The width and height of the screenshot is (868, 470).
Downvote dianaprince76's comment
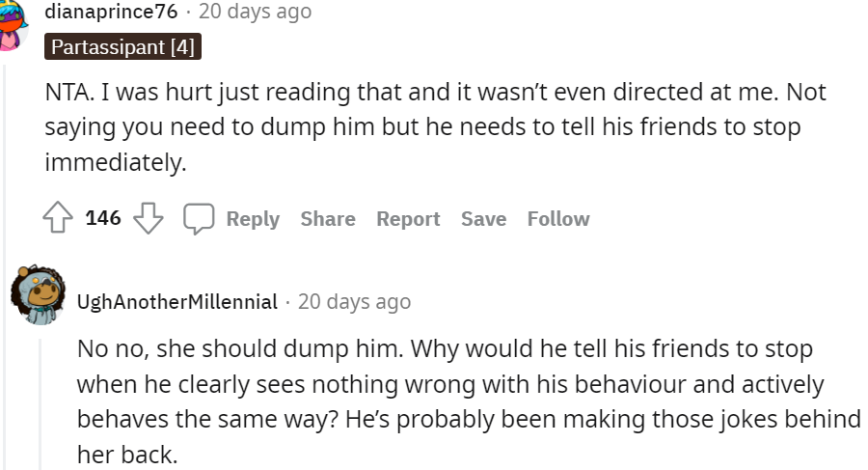[149, 219]
